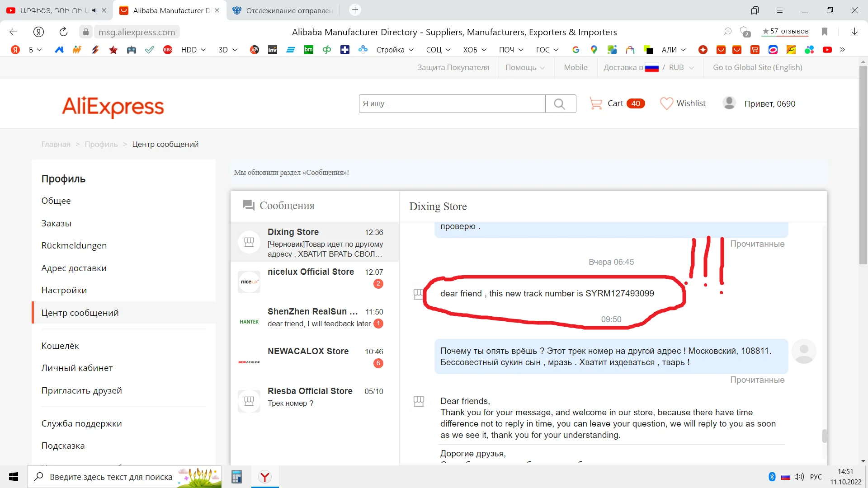Open the shopping Cart icon
Screen dimensions: 868x488
[596, 104]
